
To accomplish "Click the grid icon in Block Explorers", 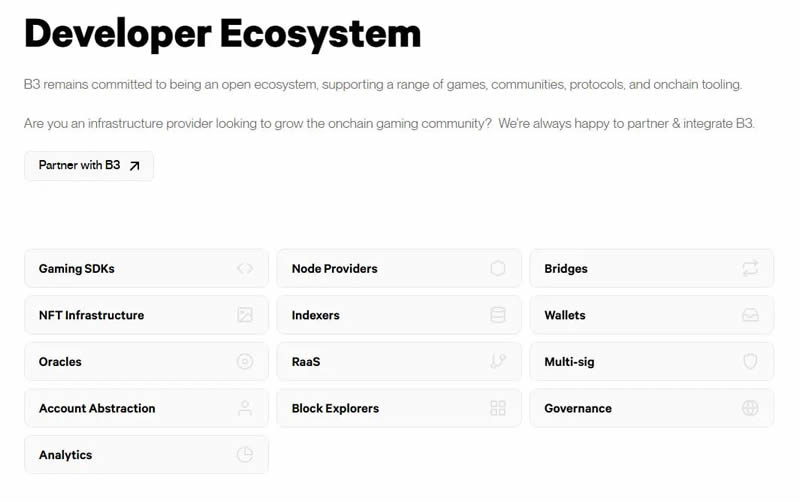I will 498,408.
